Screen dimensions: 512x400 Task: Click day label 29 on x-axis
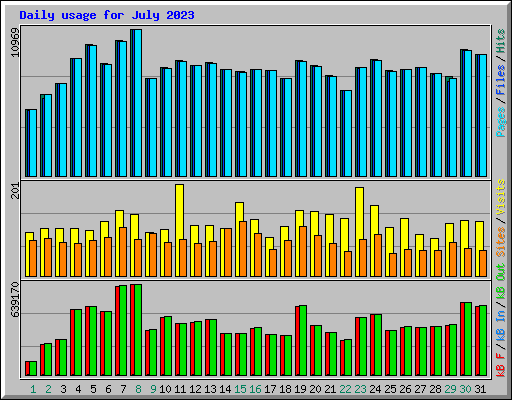point(450,389)
